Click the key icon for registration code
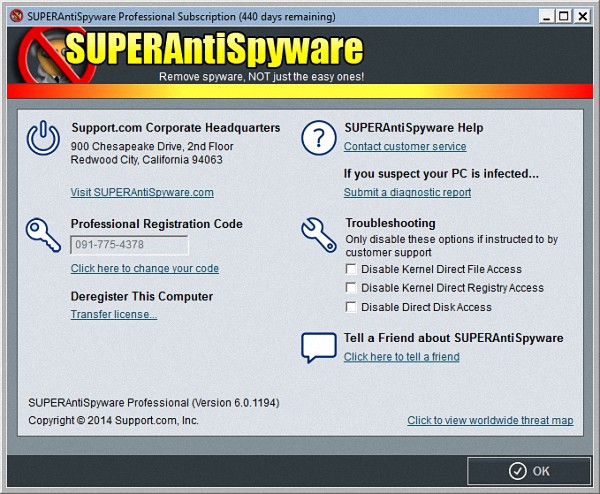 click(43, 235)
